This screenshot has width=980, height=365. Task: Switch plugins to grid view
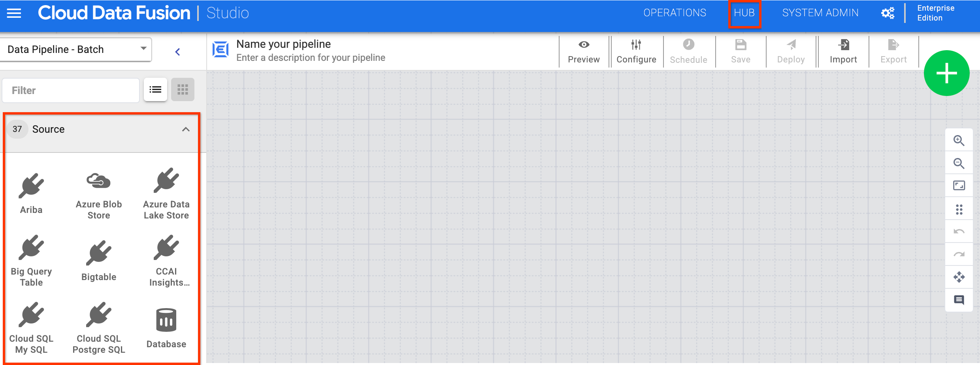(x=182, y=90)
